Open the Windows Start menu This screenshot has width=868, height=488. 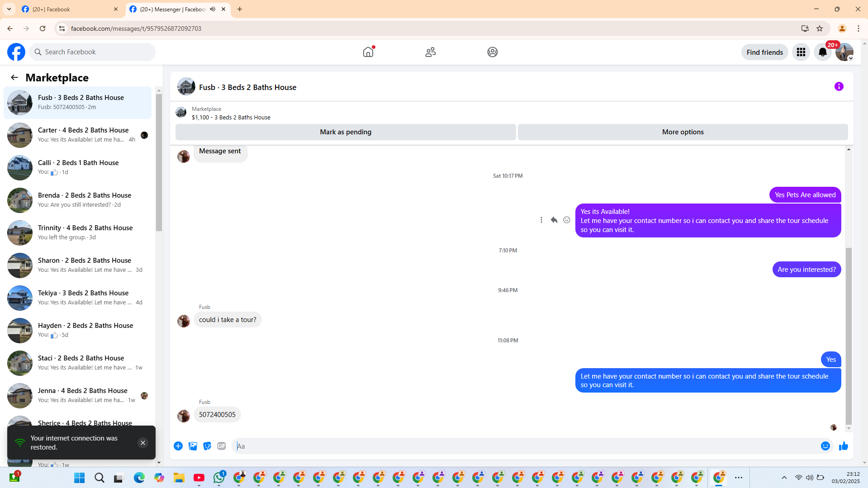80,478
